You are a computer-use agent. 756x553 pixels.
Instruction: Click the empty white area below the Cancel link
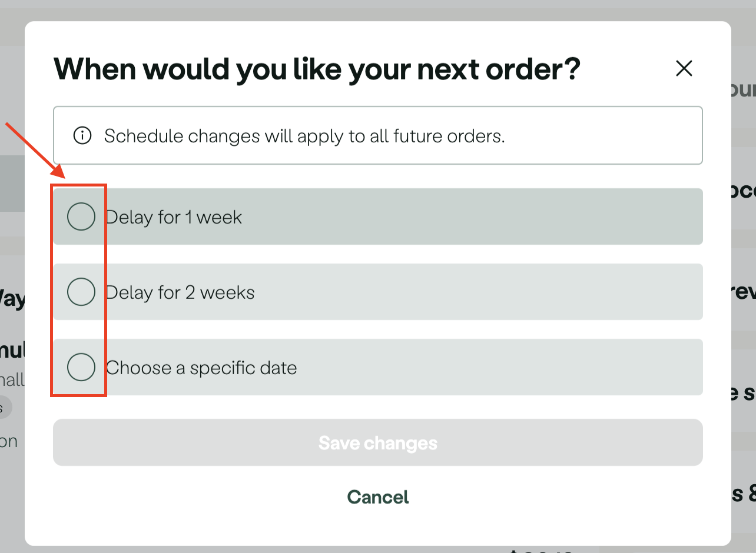click(x=378, y=527)
